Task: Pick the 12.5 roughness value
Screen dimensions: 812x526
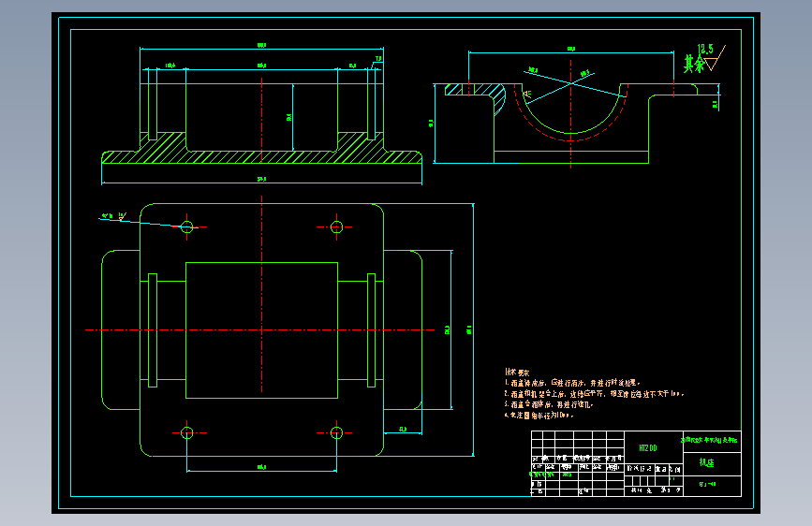Action: [705, 50]
